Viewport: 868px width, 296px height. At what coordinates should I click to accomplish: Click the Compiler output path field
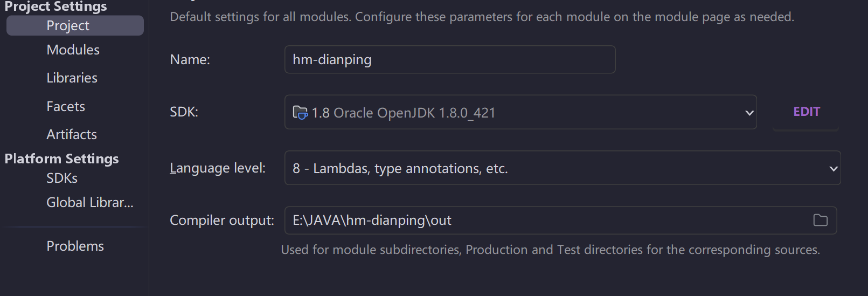pyautogui.click(x=560, y=220)
